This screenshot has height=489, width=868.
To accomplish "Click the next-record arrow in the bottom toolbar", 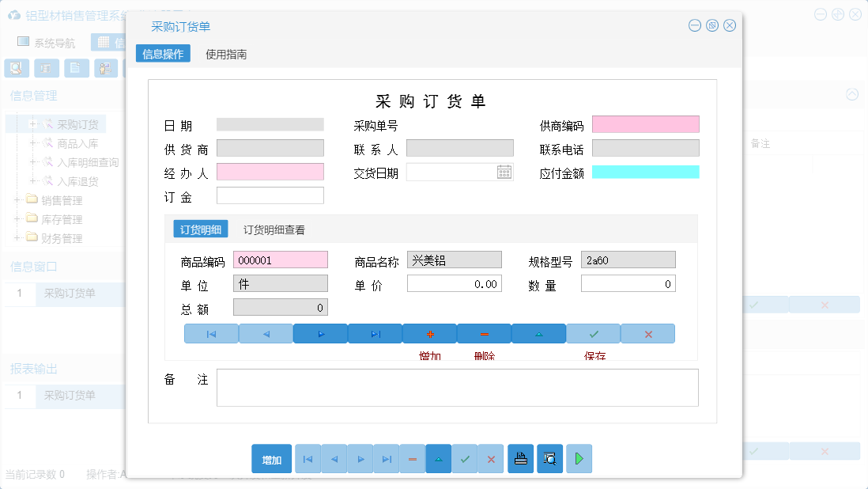I will (x=360, y=459).
